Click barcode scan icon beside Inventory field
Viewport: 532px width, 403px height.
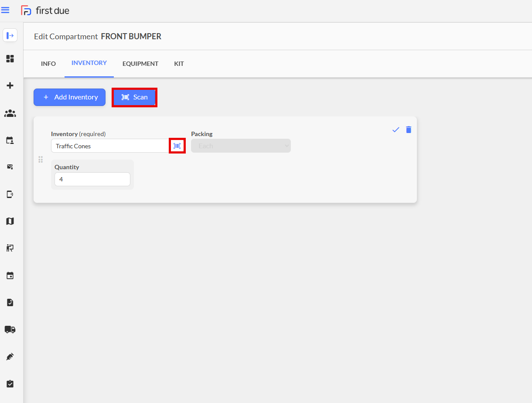click(177, 146)
